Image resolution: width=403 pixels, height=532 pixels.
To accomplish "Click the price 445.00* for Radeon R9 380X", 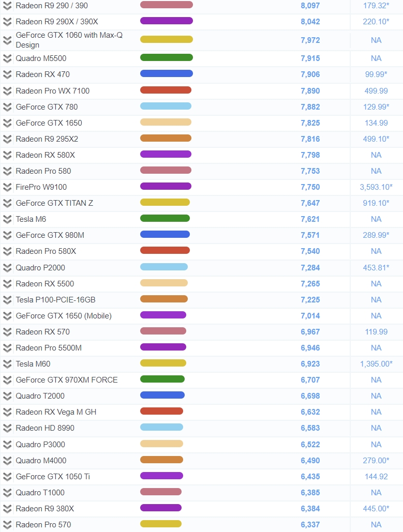I will 376,509.
